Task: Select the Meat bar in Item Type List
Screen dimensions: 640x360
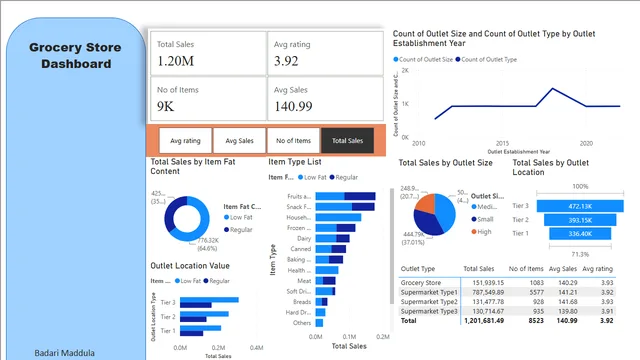Action: [325, 281]
